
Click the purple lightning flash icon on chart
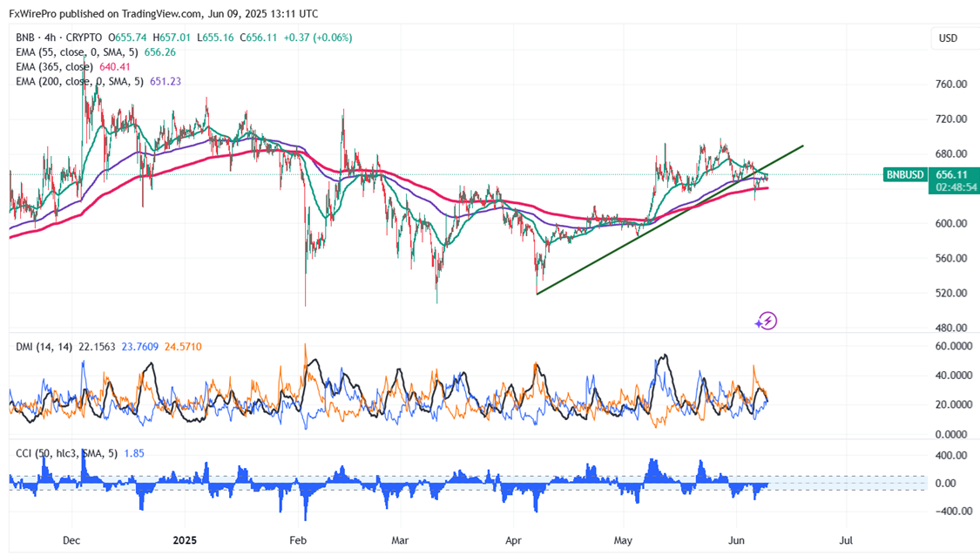(767, 322)
